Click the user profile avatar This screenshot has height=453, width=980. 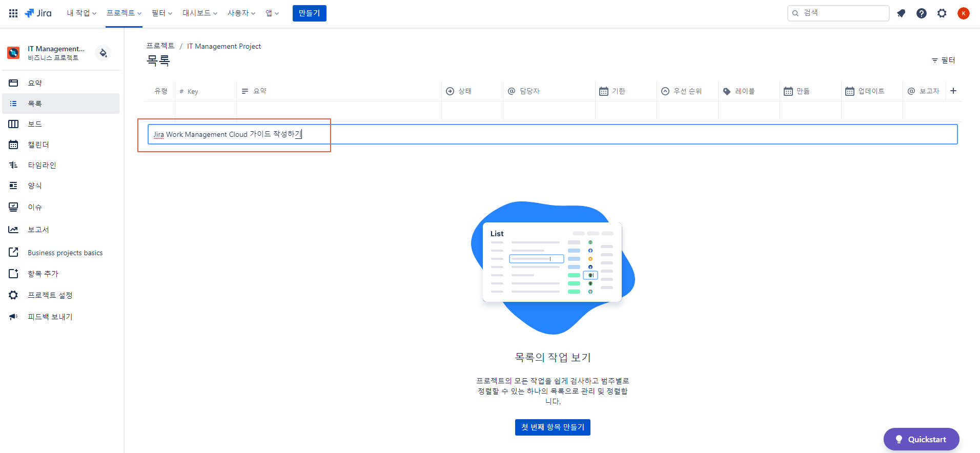(x=963, y=13)
